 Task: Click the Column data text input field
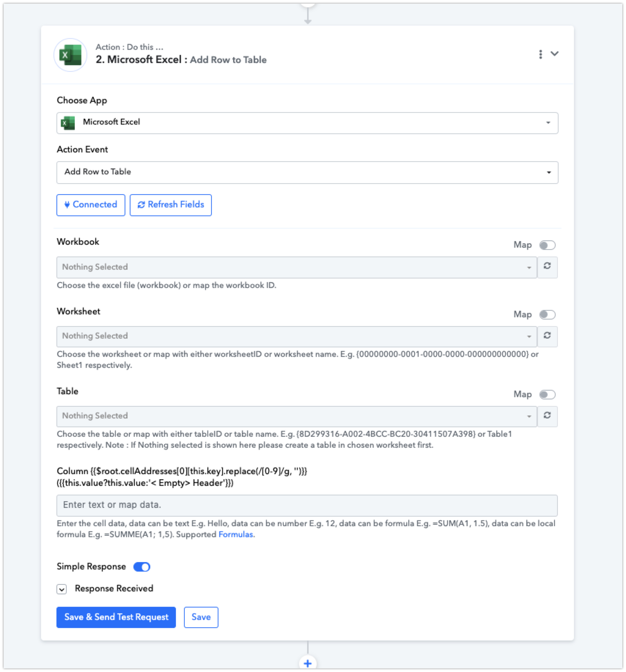307,505
